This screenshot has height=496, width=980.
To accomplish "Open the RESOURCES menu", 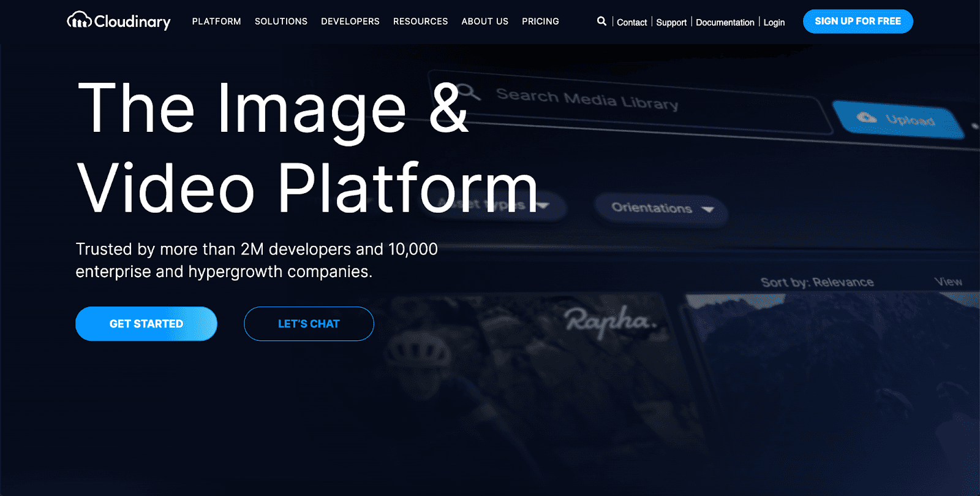I will (421, 21).
